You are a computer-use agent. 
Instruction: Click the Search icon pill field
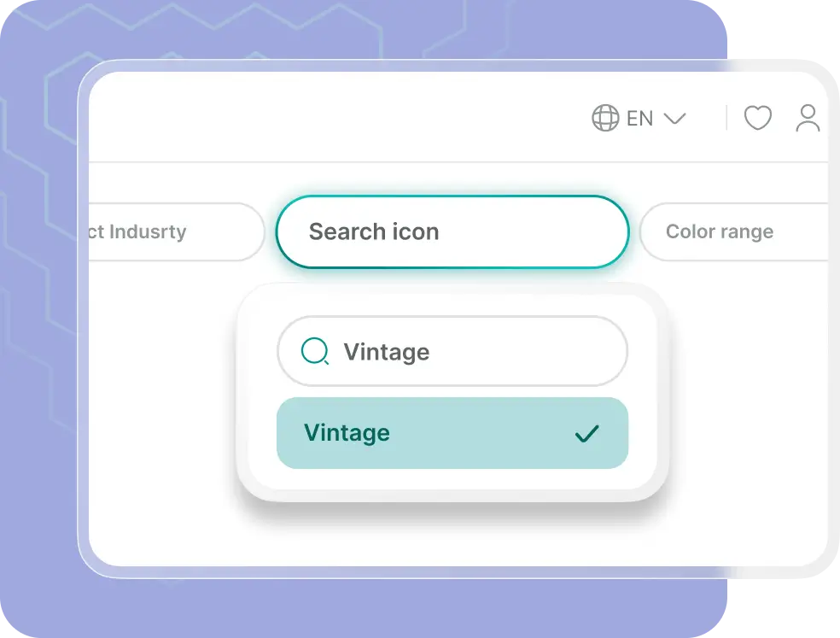coord(452,231)
